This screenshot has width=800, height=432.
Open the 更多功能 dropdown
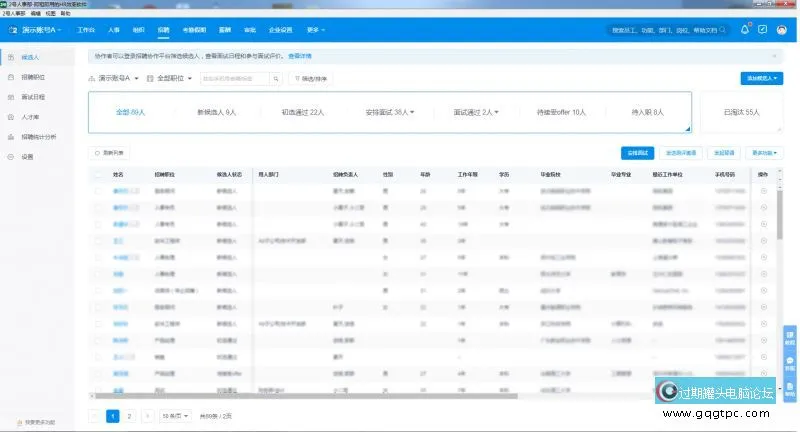pos(764,153)
